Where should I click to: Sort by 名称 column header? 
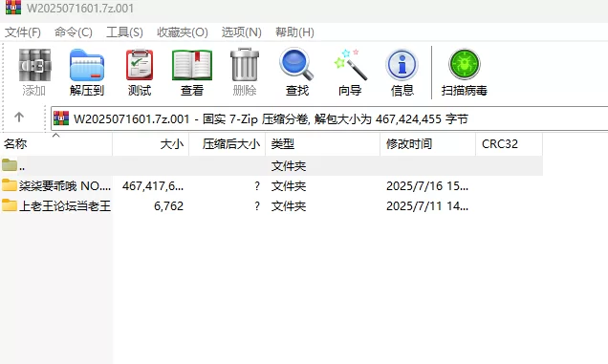[x=56, y=144]
